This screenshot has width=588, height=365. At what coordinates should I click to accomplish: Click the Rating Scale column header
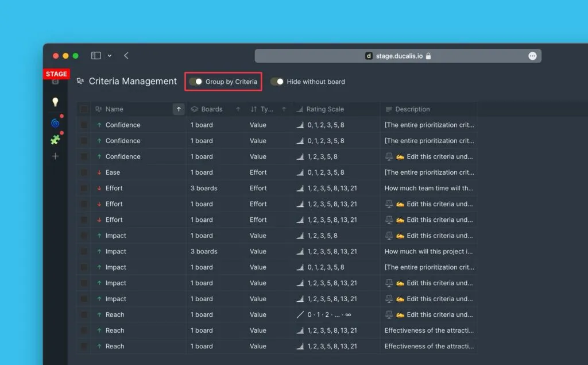(x=325, y=109)
